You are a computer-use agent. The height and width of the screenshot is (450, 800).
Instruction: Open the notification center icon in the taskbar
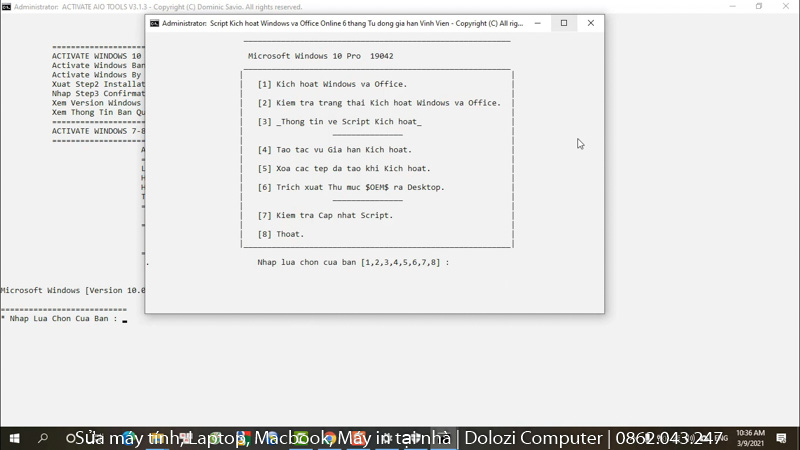point(783,438)
